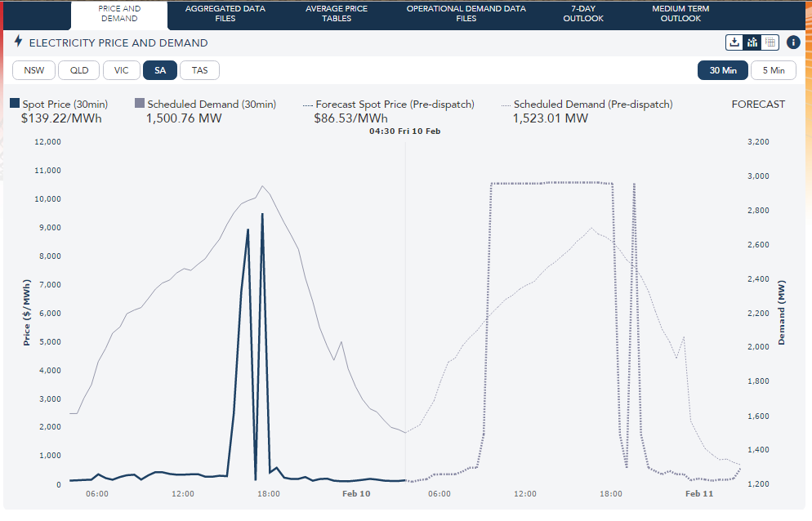Choose the VIC region button
Viewport: 812px width, 521px height.
point(121,70)
